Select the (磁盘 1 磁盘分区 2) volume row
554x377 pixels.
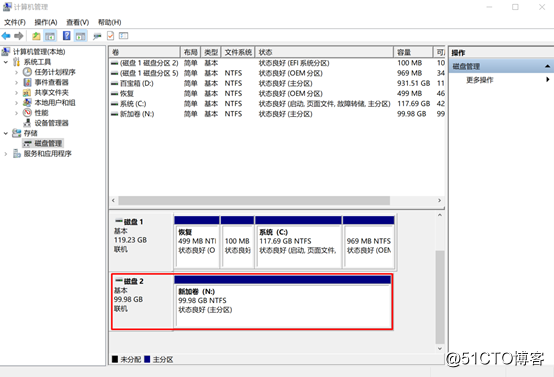tap(277, 63)
